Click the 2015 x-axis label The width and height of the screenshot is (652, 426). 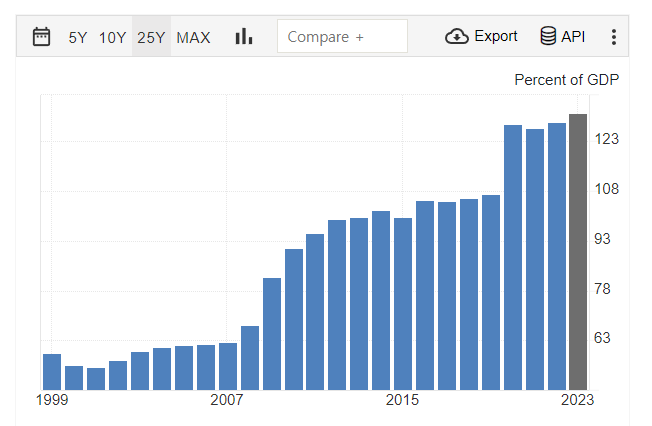[x=402, y=400]
